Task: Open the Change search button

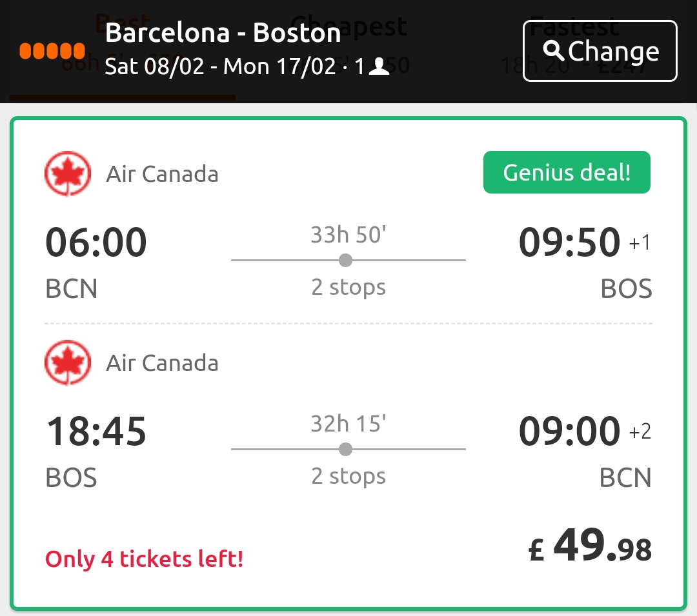Action: pyautogui.click(x=600, y=51)
